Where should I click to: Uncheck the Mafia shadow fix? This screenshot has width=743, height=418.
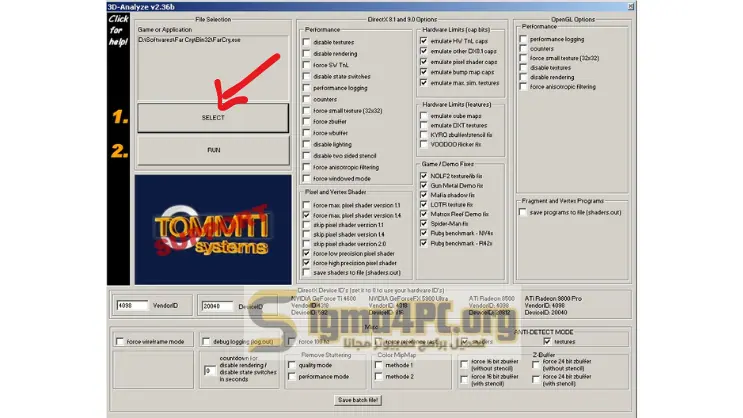[x=424, y=194]
